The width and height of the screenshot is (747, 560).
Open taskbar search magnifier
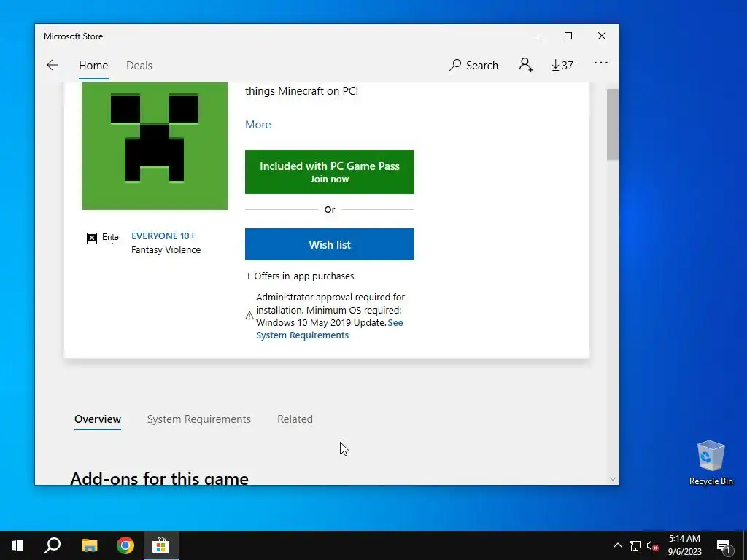53,545
